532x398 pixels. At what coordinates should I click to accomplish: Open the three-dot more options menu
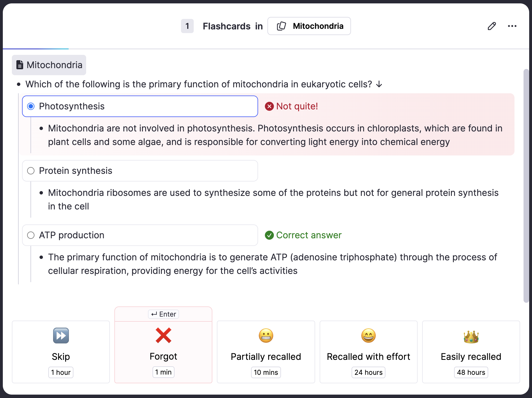coord(512,26)
